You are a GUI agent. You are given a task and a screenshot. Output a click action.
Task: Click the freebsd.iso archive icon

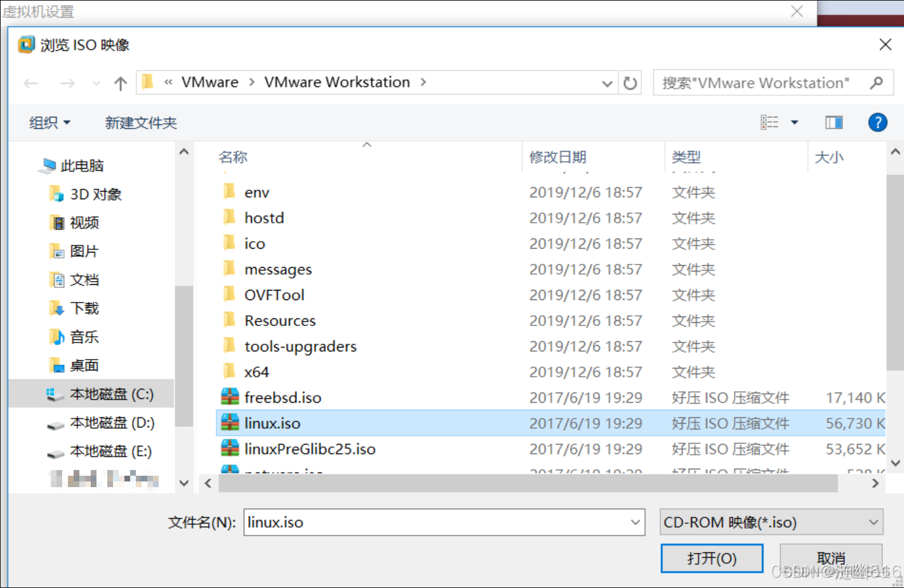[230, 397]
